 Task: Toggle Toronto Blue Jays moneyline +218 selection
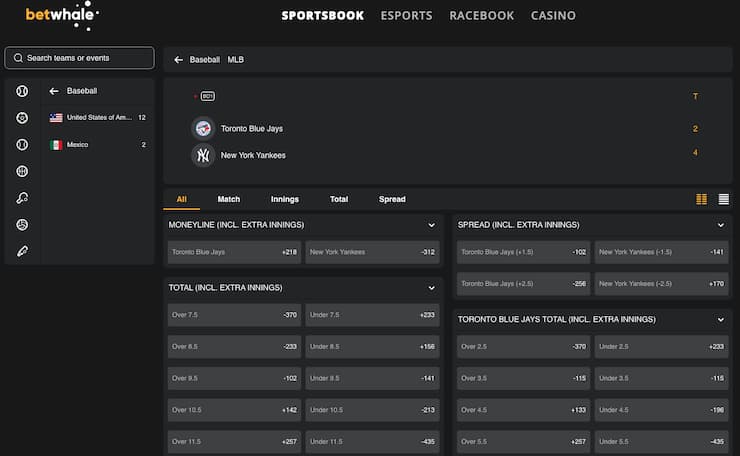coord(234,252)
